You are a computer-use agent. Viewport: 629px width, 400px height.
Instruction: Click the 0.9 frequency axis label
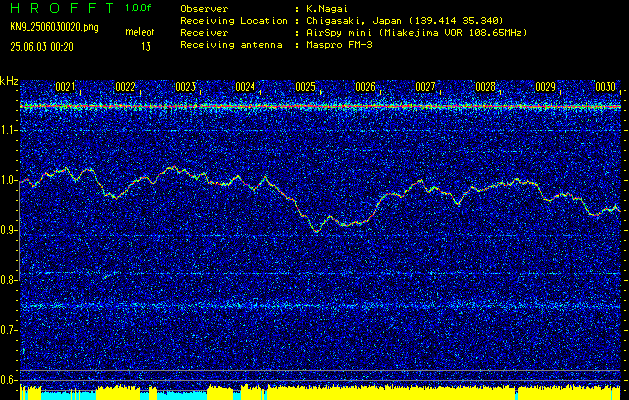9,230
